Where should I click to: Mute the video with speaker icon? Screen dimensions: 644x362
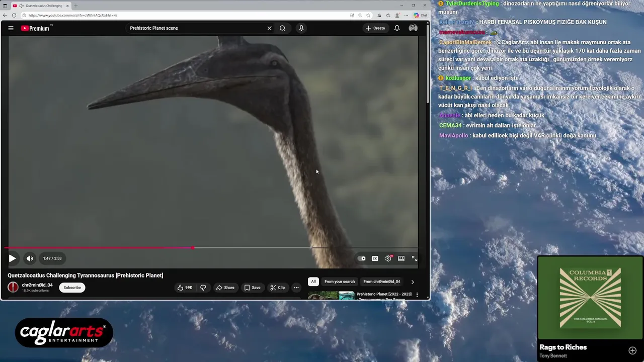click(30, 258)
